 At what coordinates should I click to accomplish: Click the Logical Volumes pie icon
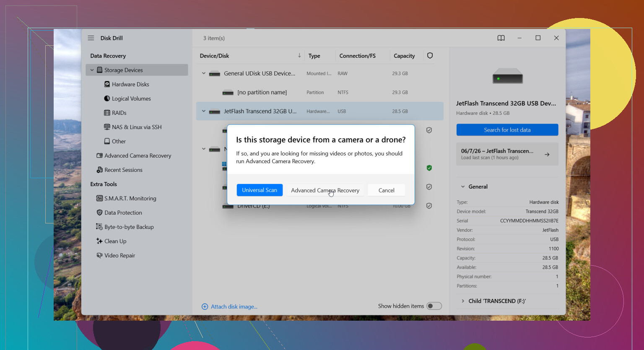coord(107,99)
